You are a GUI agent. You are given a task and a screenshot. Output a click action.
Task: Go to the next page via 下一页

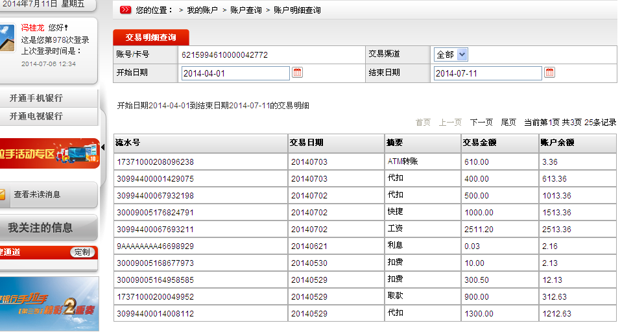481,122
